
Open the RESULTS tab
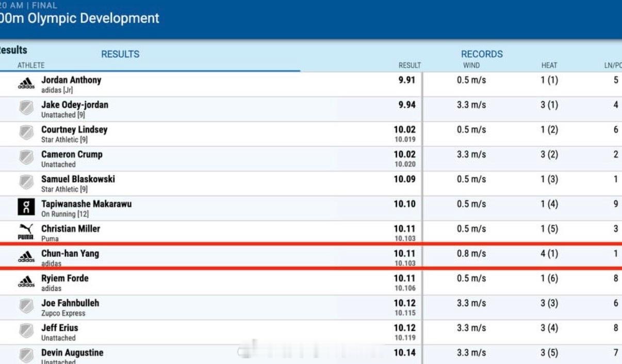(x=120, y=54)
